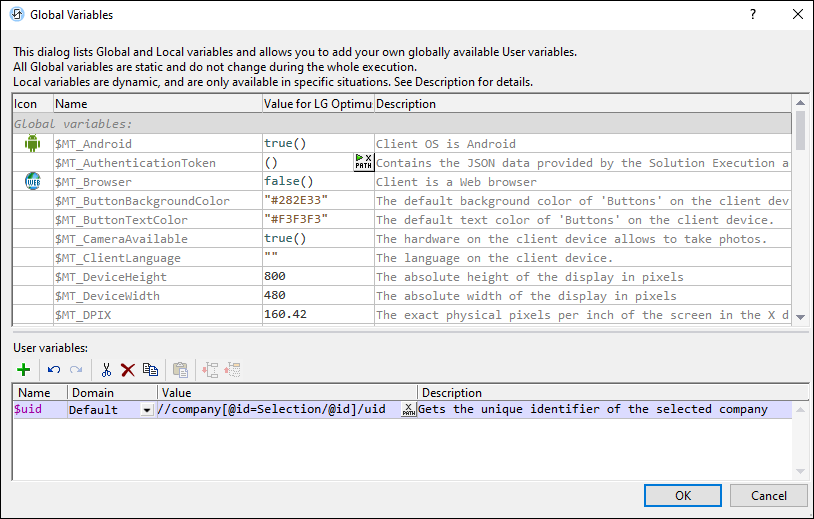Click the red X Delete icon
Screen dimensions: 814x519
click(x=127, y=369)
